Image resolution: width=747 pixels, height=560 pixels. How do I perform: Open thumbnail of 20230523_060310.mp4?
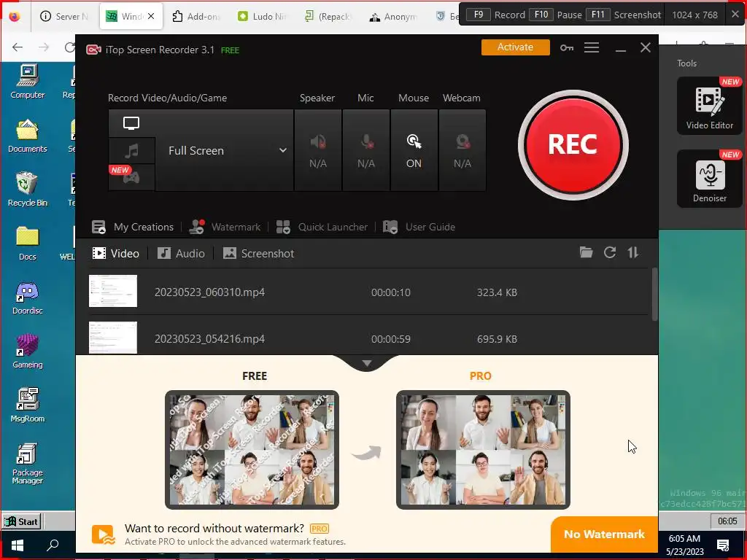click(x=113, y=291)
